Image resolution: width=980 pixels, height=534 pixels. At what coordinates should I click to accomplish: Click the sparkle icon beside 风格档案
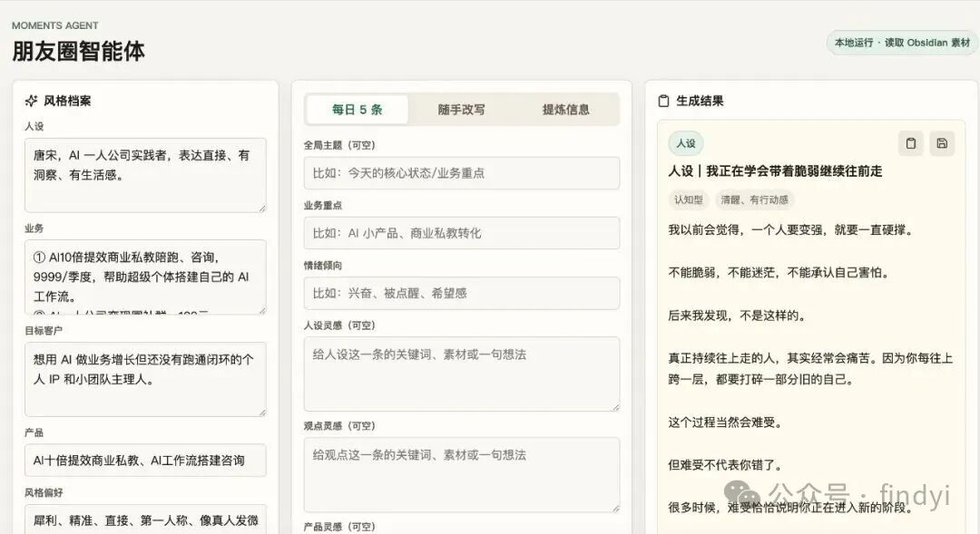[x=31, y=101]
